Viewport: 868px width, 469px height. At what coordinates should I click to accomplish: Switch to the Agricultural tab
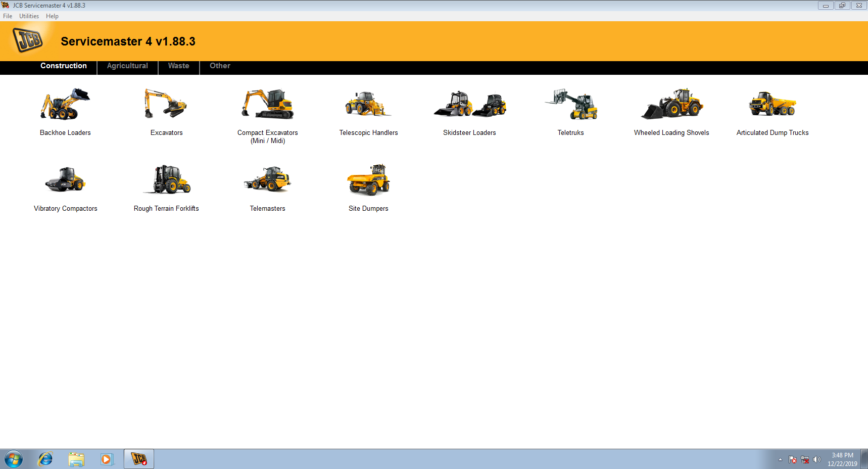pos(127,66)
